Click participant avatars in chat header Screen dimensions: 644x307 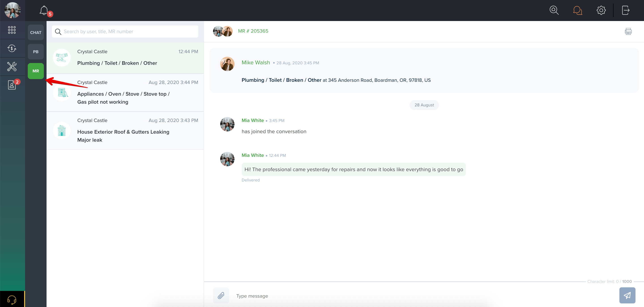(223, 31)
